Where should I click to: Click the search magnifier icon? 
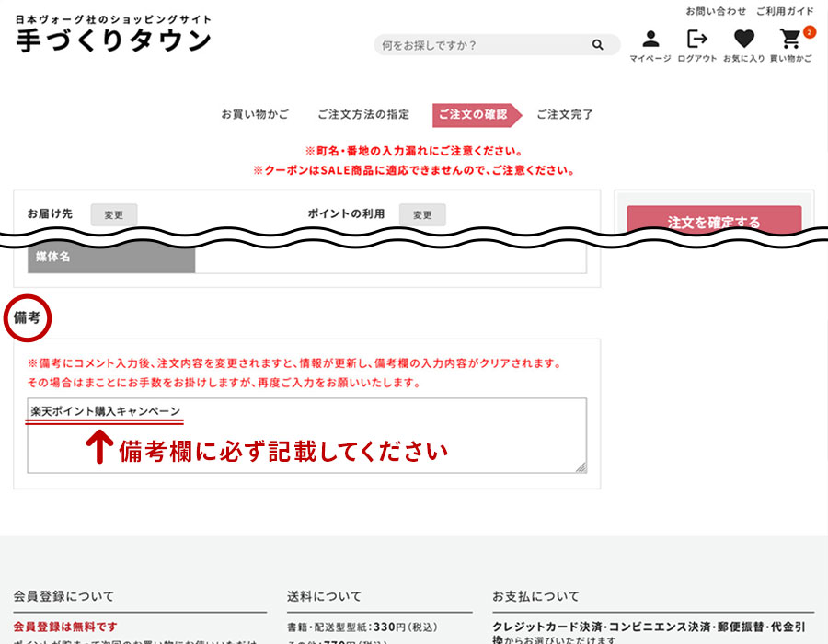pyautogui.click(x=598, y=45)
